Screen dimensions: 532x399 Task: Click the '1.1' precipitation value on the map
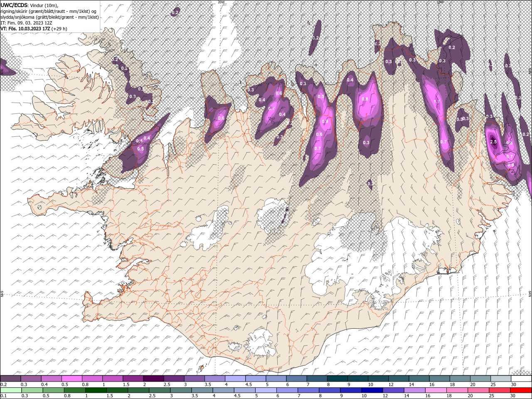coord(437,101)
